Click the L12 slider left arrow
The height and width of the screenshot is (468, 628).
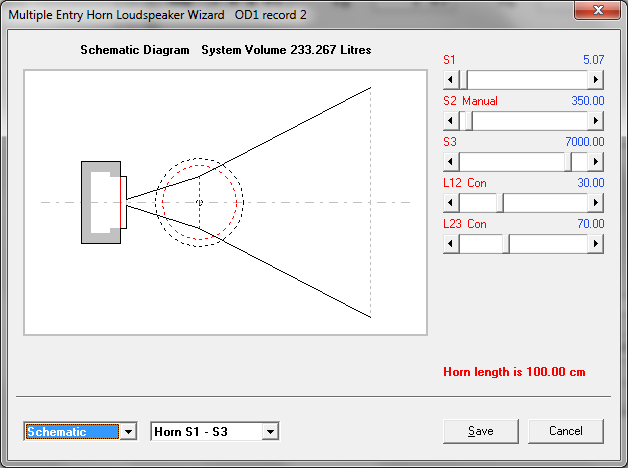451,203
